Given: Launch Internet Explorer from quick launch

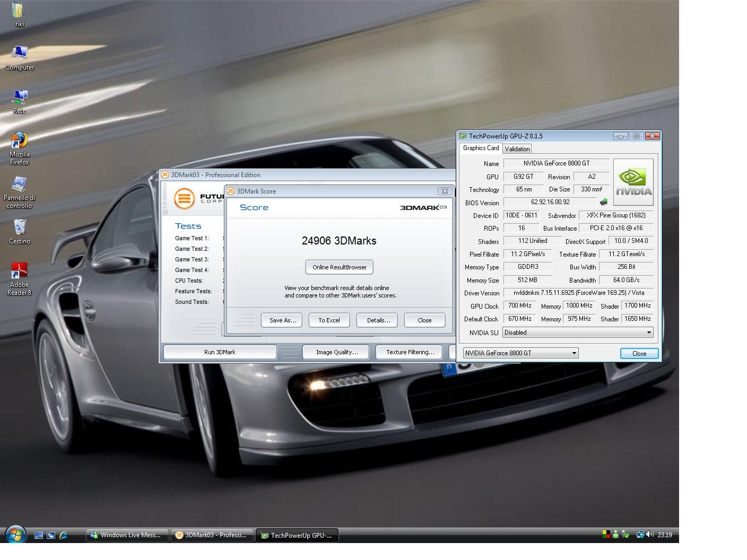Looking at the screenshot, I should 63,535.
